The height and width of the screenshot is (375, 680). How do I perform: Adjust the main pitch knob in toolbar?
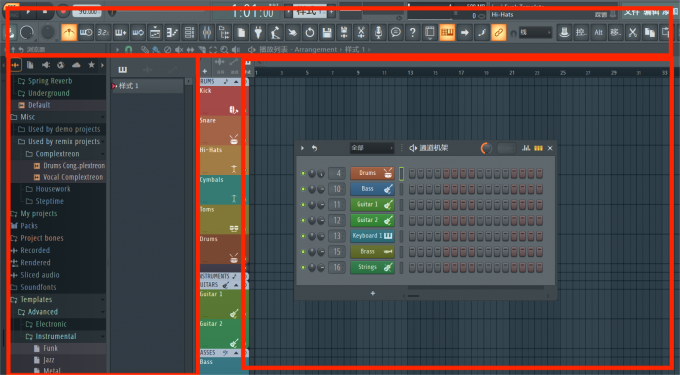click(48, 33)
